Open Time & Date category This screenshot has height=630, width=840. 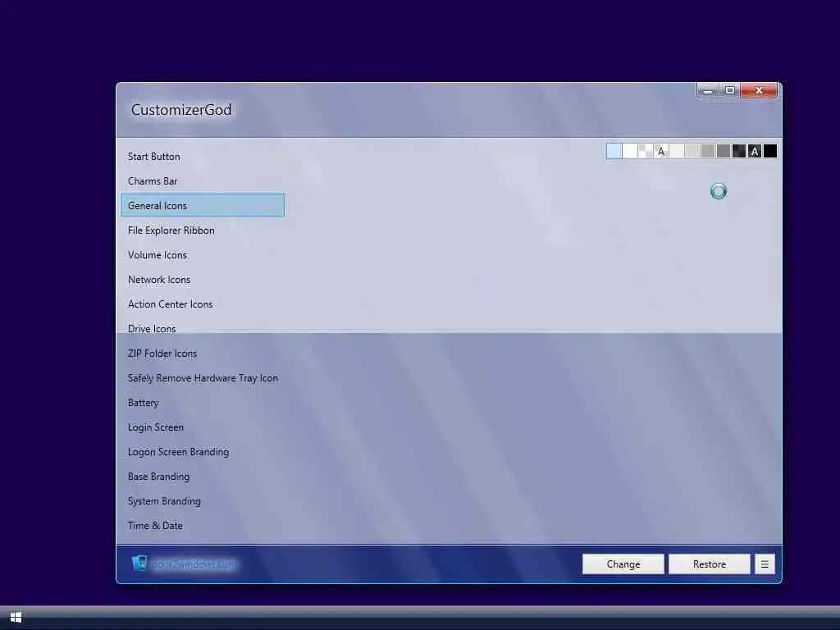coord(203,526)
